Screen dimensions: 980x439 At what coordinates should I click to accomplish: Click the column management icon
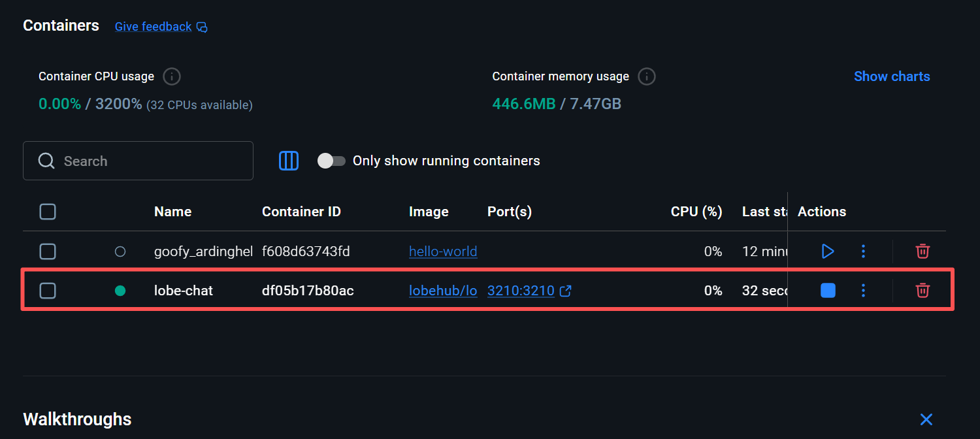tap(289, 161)
